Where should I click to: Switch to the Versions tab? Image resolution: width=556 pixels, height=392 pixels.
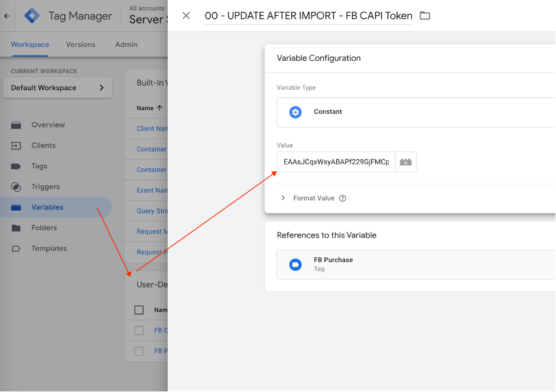(80, 44)
